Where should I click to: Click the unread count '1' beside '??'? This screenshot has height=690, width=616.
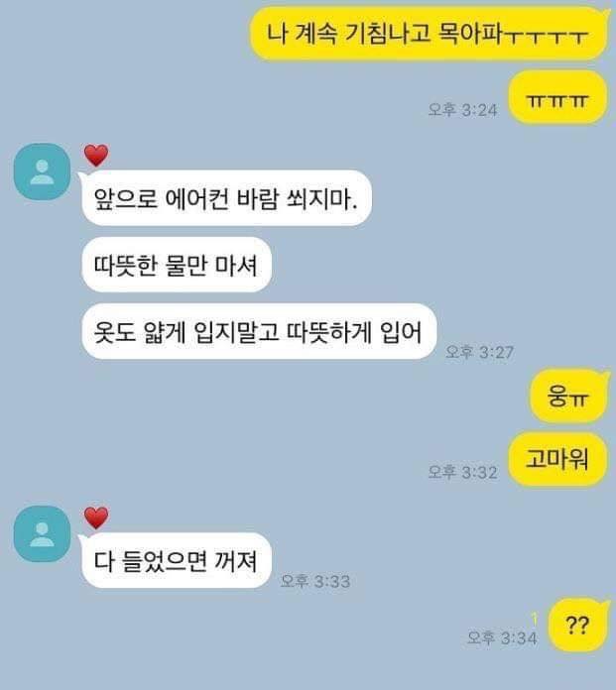[x=535, y=620]
